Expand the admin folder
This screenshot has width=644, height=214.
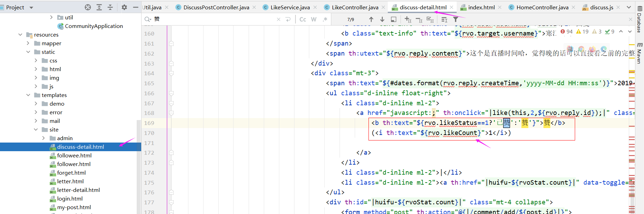pos(43,138)
